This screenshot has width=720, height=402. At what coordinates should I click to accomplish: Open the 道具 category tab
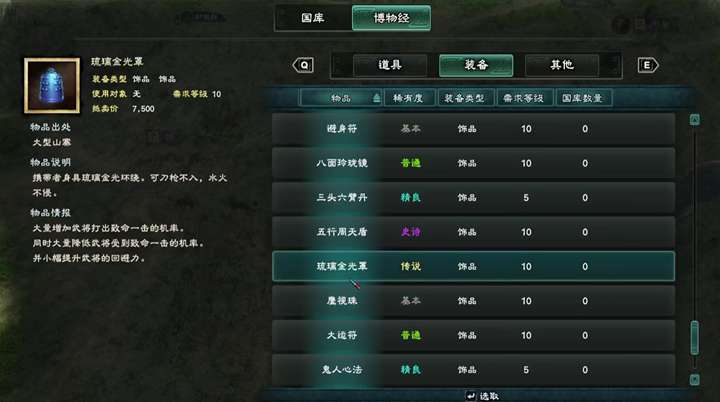(390, 65)
